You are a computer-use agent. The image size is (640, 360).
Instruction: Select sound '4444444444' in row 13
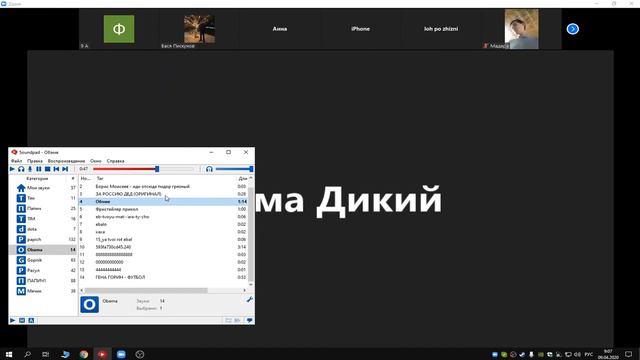click(163, 269)
